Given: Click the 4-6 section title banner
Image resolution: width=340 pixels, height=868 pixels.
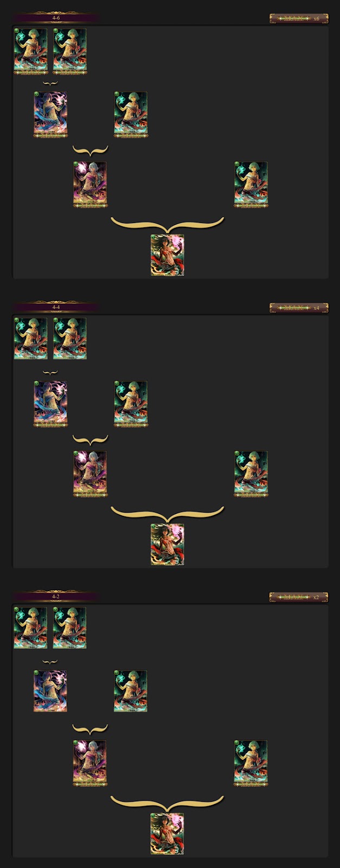Looking at the screenshot, I should [x=56, y=18].
